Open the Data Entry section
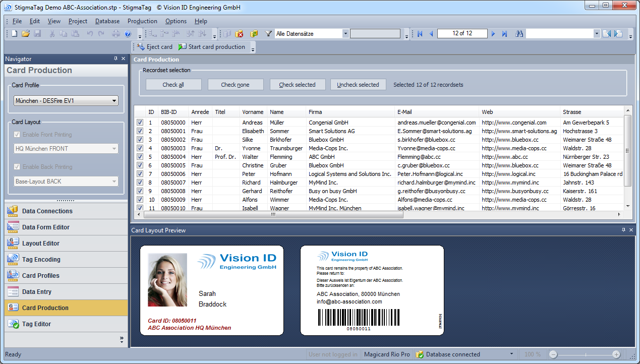 point(66,292)
